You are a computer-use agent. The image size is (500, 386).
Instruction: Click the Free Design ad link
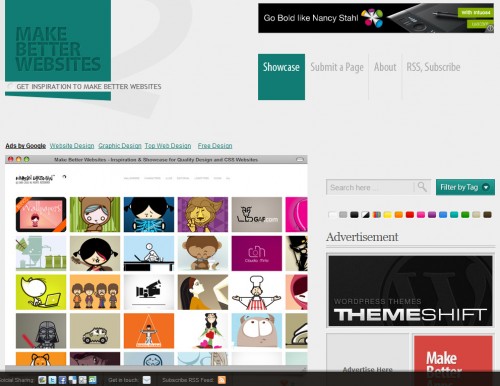coord(215,146)
